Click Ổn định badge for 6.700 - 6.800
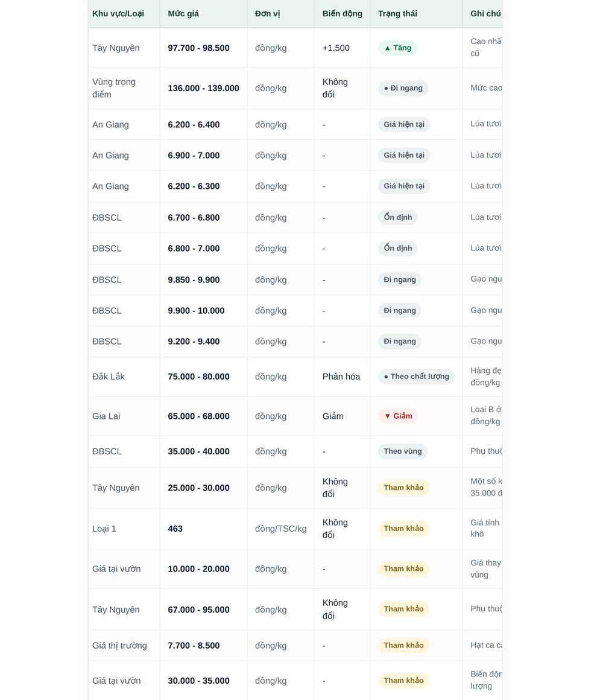This screenshot has height=700, width=603. (398, 217)
